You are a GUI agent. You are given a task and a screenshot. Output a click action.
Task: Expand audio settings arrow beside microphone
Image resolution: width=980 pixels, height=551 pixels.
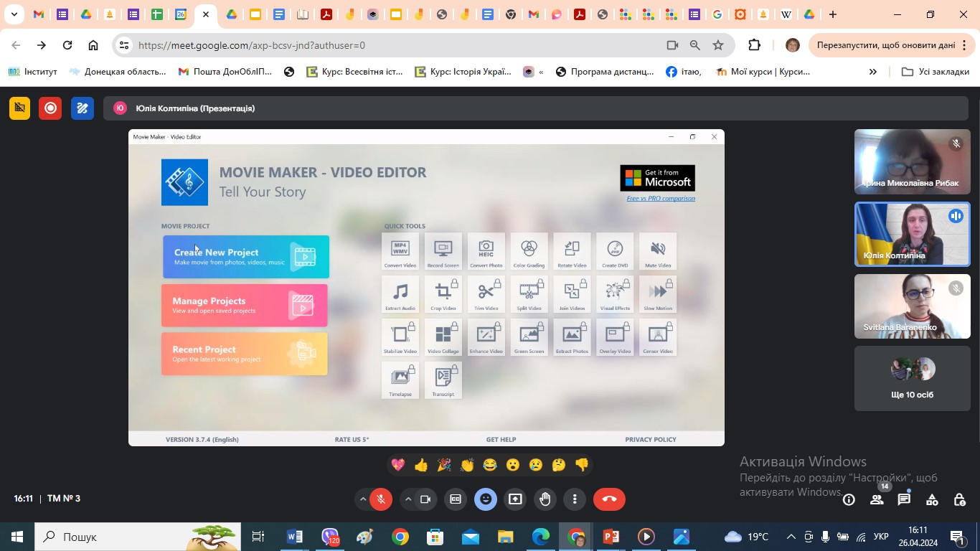tap(363, 499)
